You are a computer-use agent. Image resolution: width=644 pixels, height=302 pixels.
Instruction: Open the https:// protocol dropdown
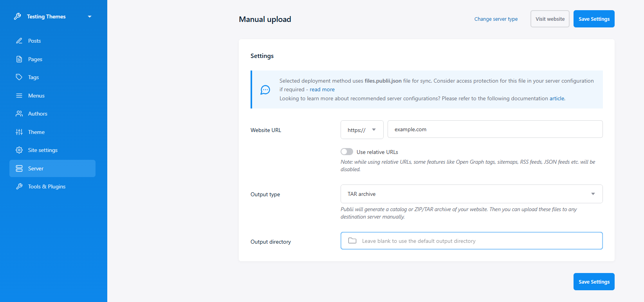(362, 130)
